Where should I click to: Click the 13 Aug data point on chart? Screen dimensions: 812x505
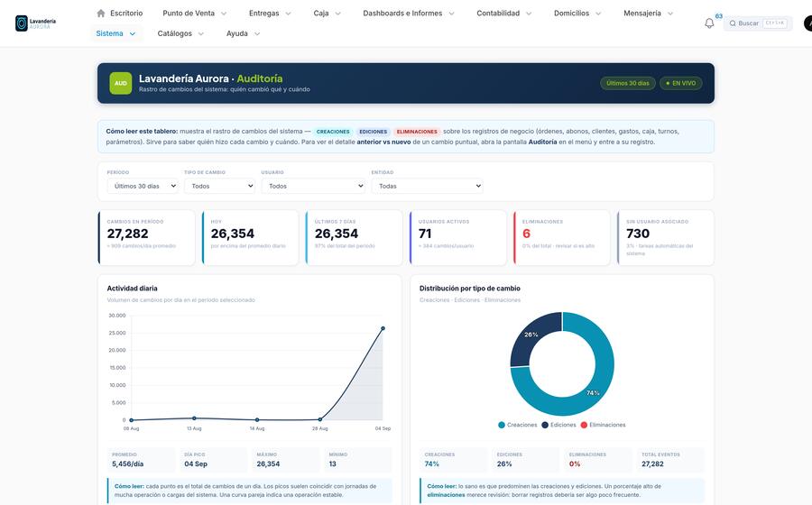tap(194, 418)
